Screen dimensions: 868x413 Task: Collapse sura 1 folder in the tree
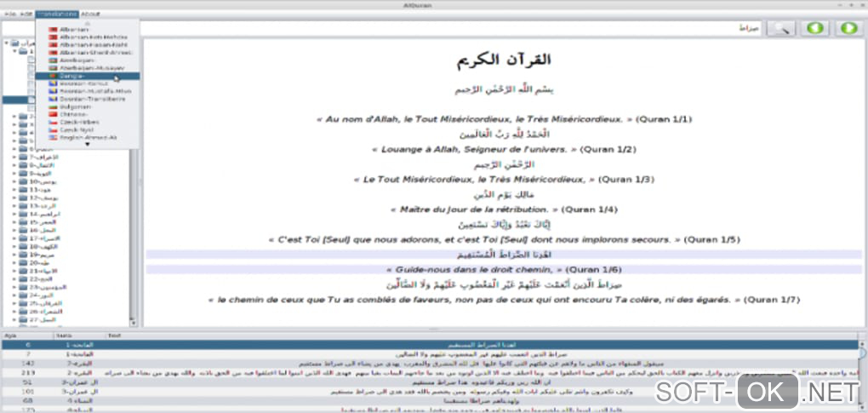[x=14, y=51]
